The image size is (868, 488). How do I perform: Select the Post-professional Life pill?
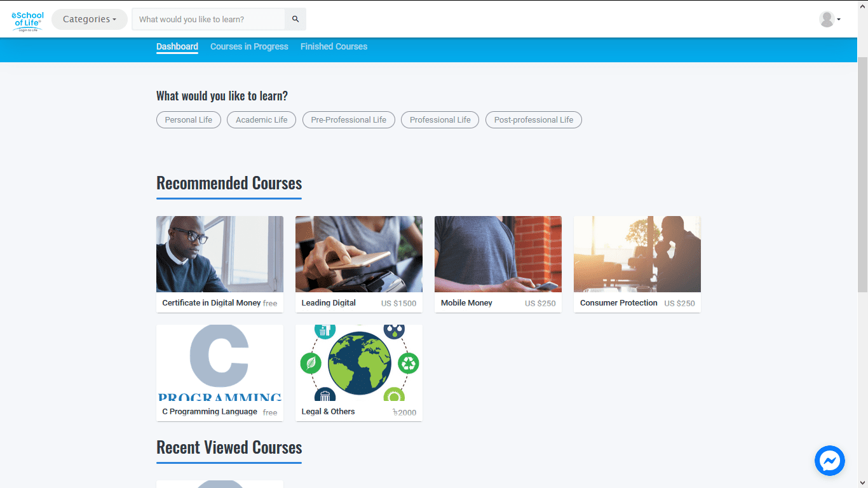pos(533,119)
